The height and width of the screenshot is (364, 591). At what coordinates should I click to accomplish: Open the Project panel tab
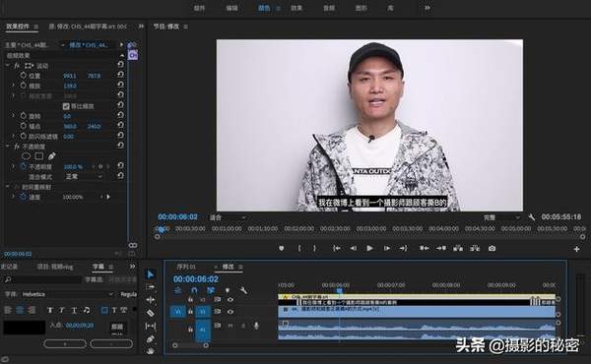(x=55, y=267)
